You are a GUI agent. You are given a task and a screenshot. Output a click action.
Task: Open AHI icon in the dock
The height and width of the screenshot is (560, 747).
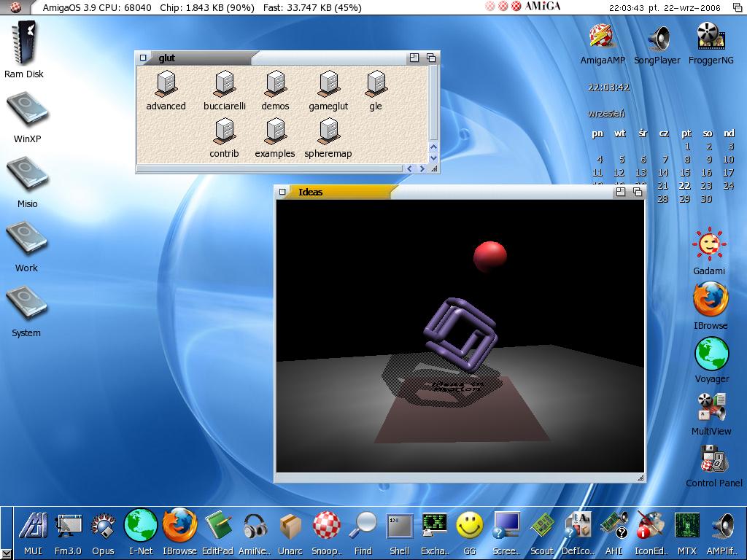tap(614, 526)
